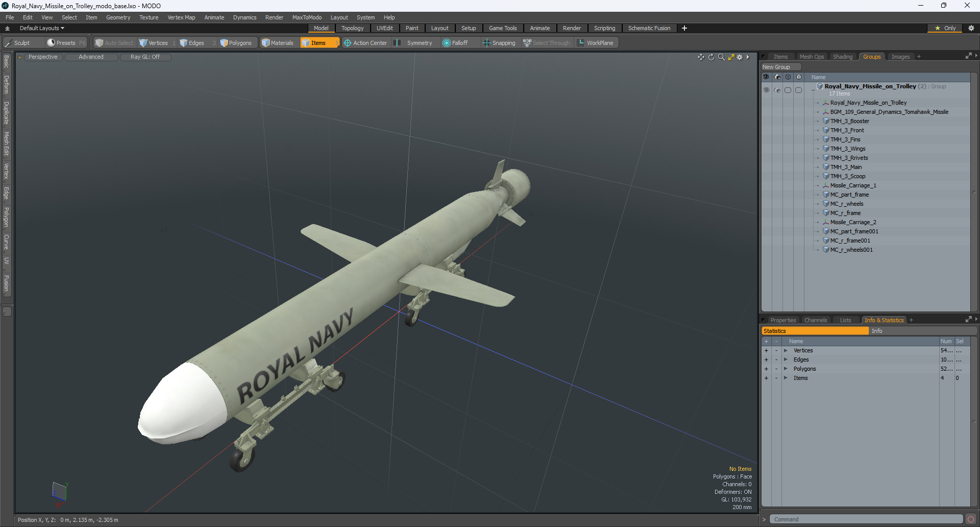
Task: Switch to the Schematic Fusion tab
Action: (x=649, y=28)
